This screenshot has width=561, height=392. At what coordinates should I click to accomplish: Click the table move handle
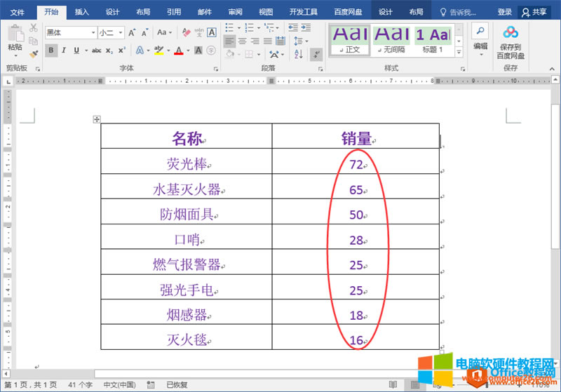coord(97,119)
